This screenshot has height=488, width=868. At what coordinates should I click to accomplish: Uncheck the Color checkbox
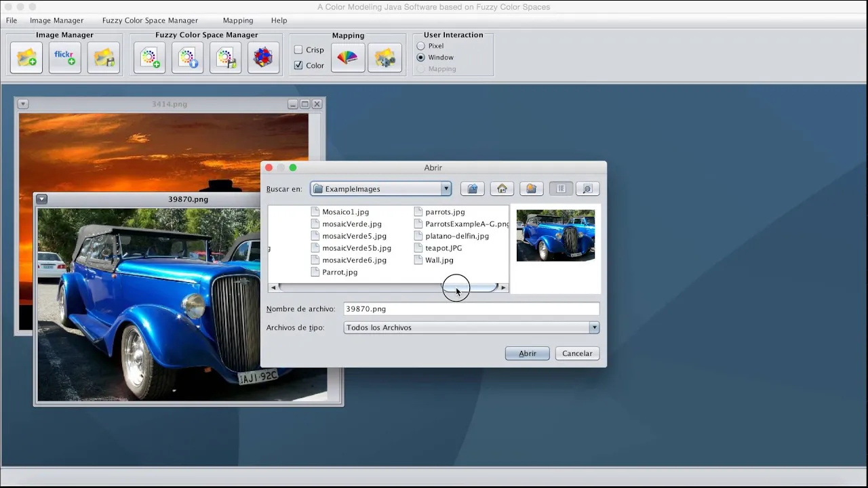coord(298,65)
